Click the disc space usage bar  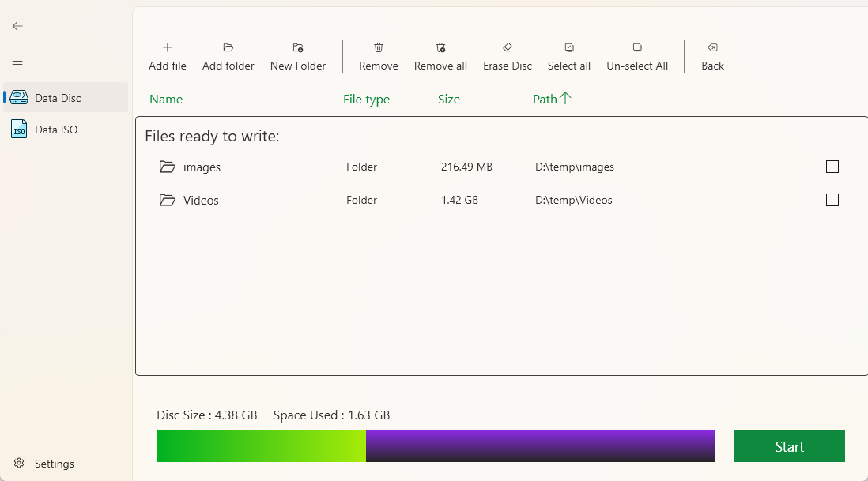[x=436, y=446]
